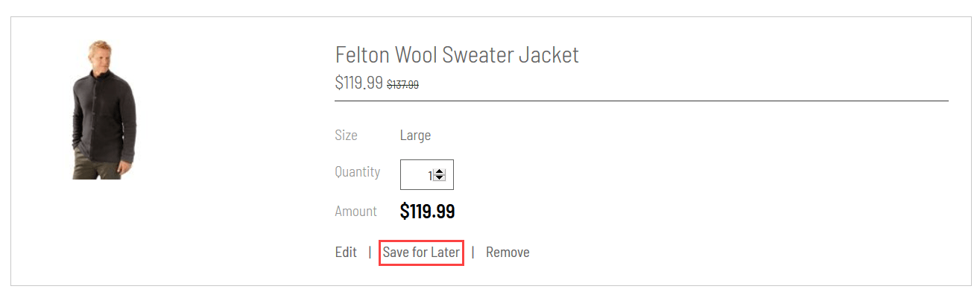Click separator between Edit and Save for Later

[x=370, y=253]
